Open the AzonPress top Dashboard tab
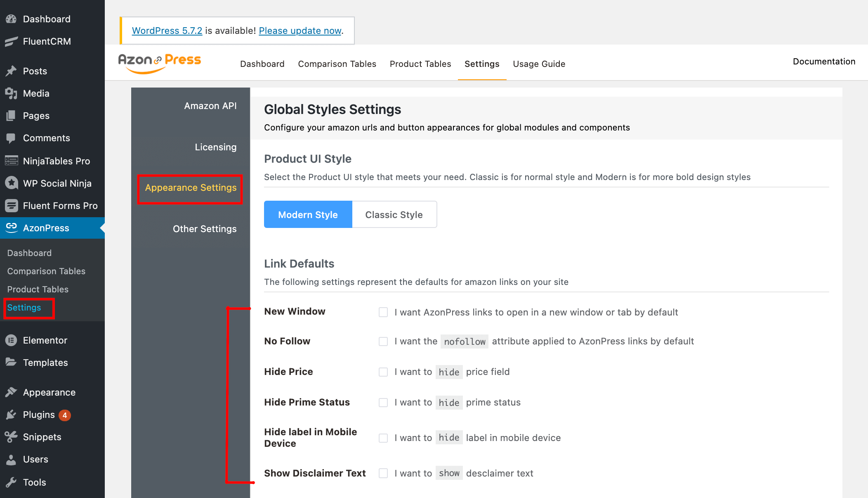 coord(262,64)
